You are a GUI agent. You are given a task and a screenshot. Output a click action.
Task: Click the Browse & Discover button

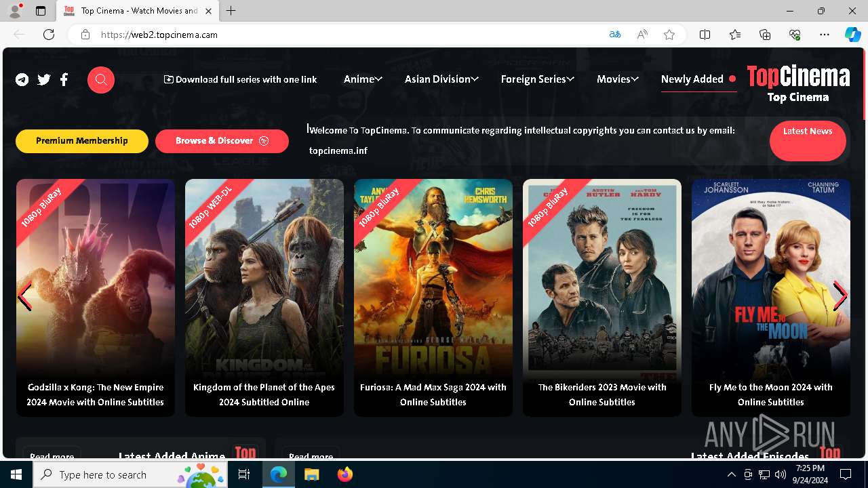(222, 141)
